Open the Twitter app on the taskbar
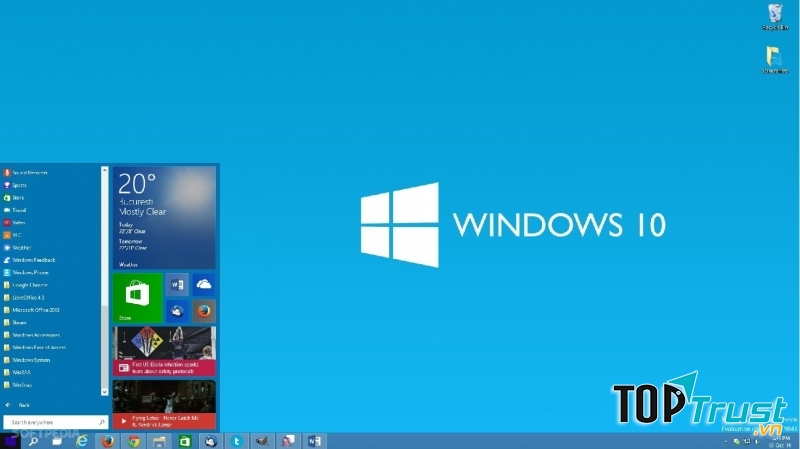The image size is (800, 449). [236, 441]
